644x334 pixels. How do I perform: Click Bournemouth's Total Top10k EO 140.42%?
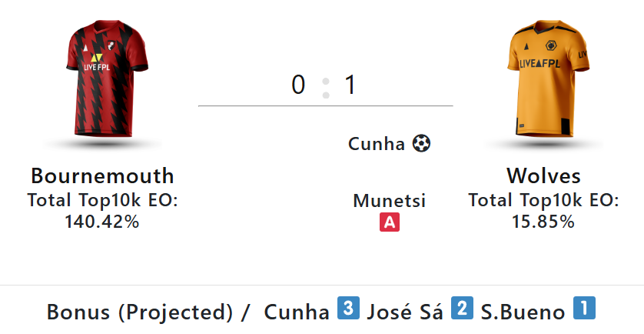[102, 222]
